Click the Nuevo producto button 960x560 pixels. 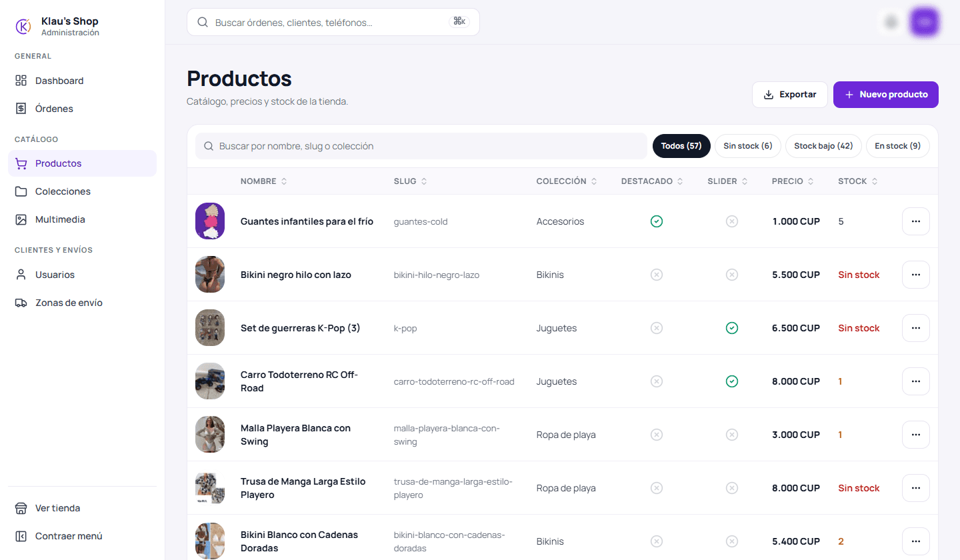point(886,95)
